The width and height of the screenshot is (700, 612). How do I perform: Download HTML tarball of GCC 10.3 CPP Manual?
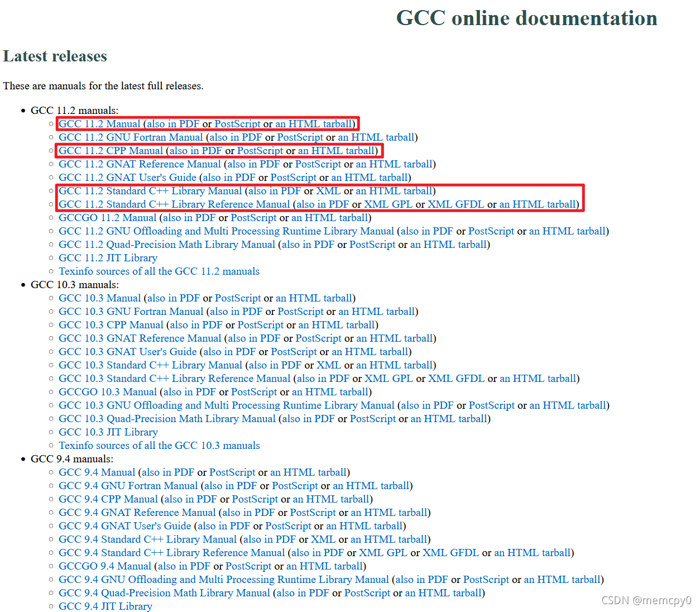[x=337, y=325]
